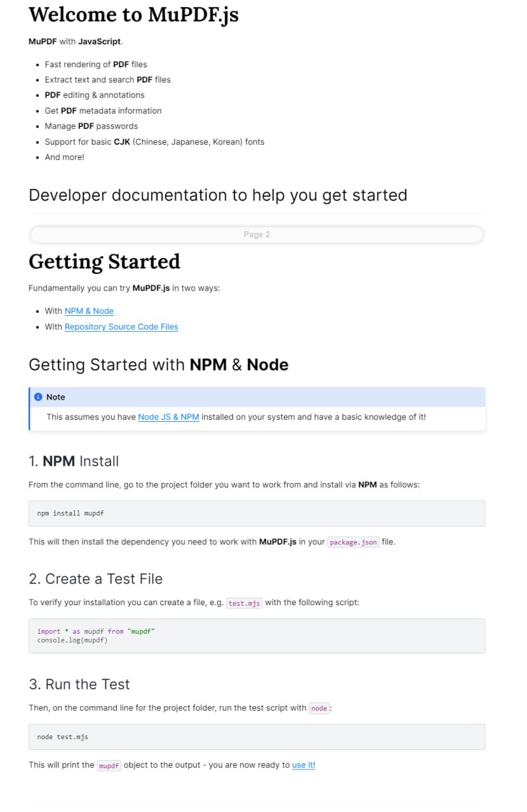Click the import mupdf code block
527x812 pixels.
tap(257, 636)
